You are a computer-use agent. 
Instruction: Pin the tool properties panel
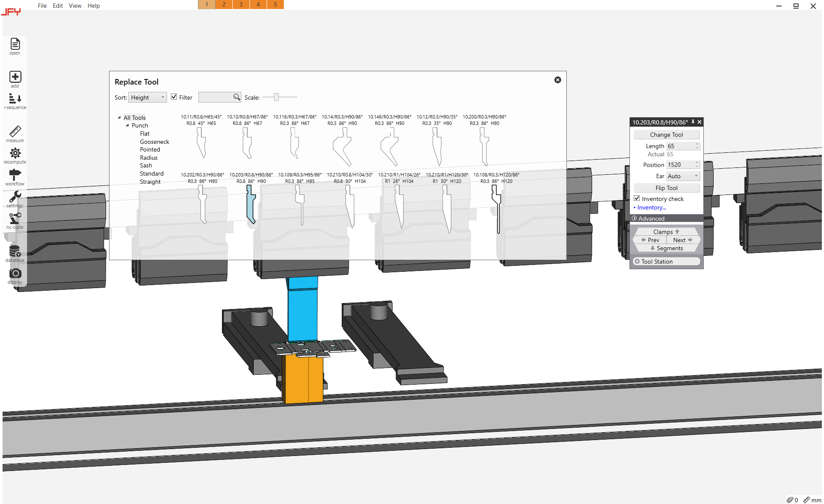[693, 122]
